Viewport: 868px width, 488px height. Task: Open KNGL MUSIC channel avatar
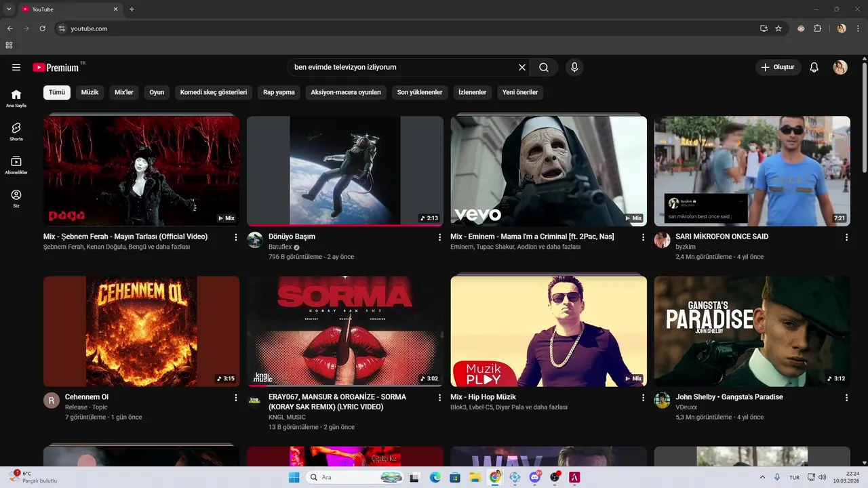[255, 400]
